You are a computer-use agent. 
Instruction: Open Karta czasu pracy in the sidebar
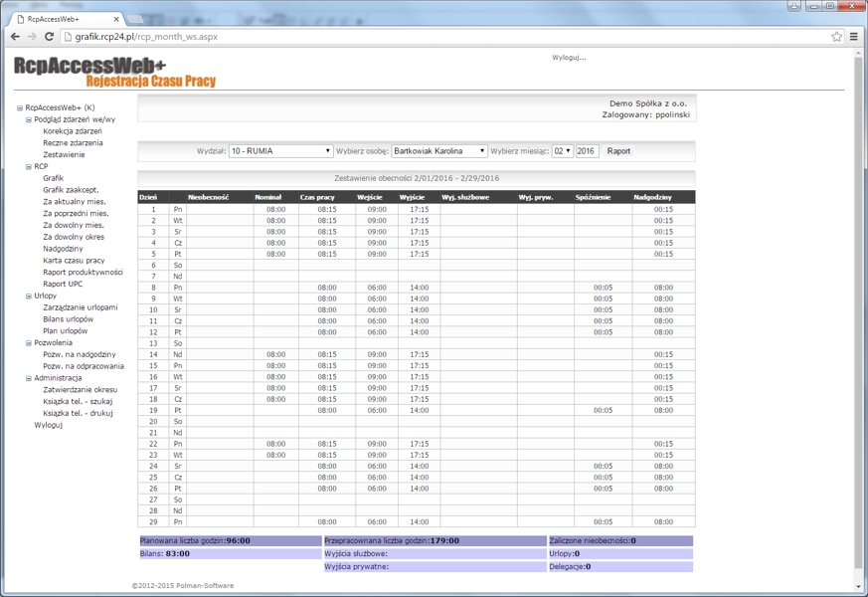point(74,261)
